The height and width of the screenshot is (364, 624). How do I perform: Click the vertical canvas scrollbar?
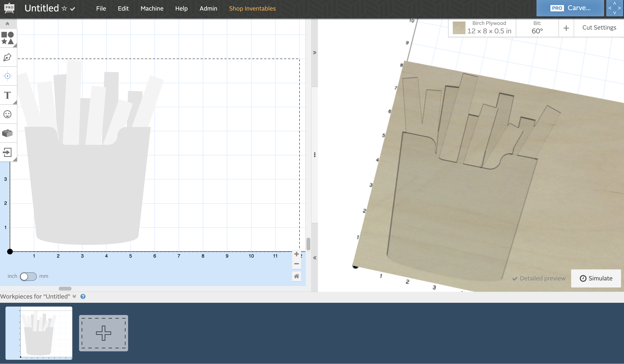point(308,244)
